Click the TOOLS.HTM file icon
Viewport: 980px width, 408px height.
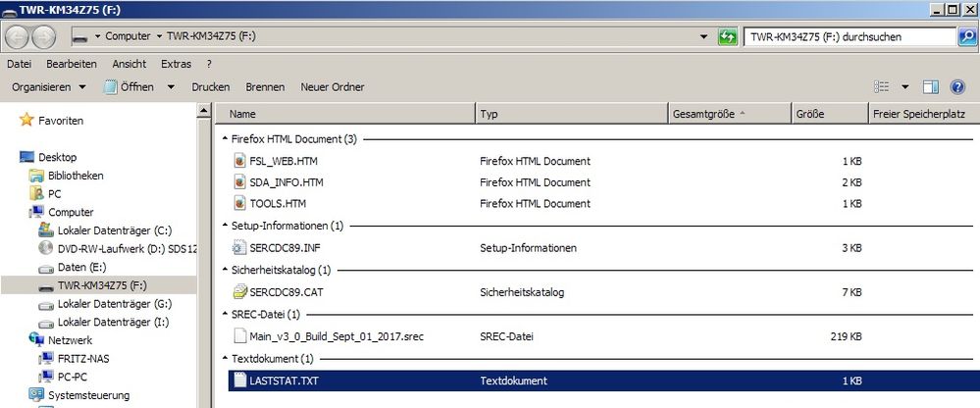240,203
